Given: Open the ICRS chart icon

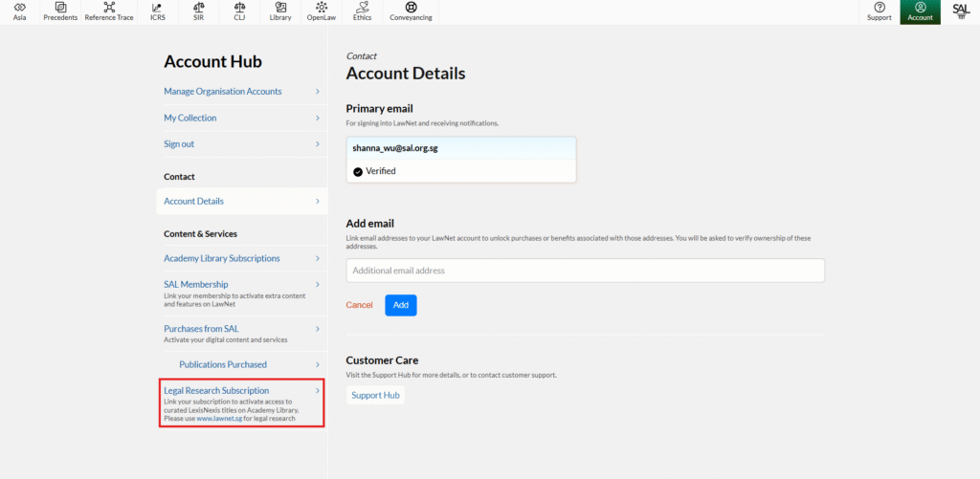Looking at the screenshot, I should coord(158,8).
